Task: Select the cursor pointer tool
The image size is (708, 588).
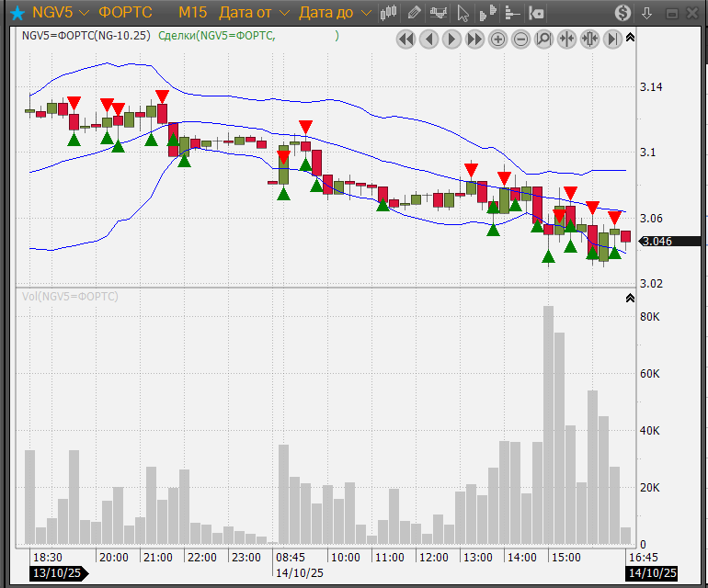Action: tap(462, 13)
